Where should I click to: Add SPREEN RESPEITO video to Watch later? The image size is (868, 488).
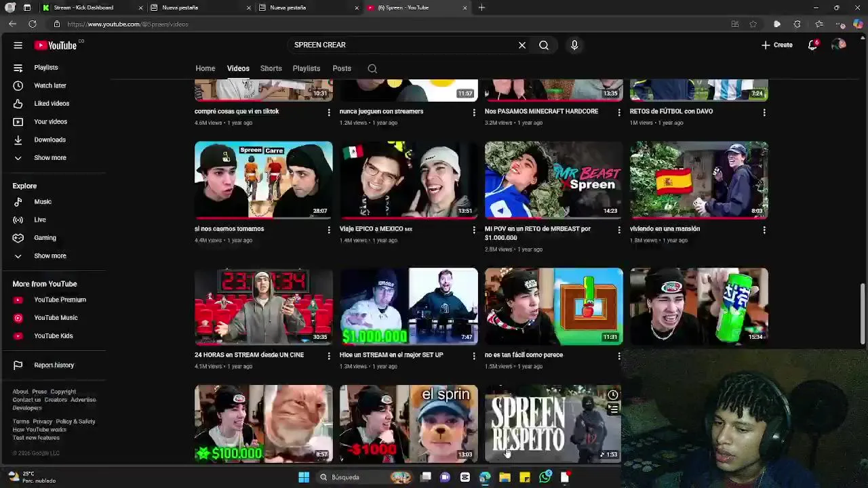(x=612, y=395)
